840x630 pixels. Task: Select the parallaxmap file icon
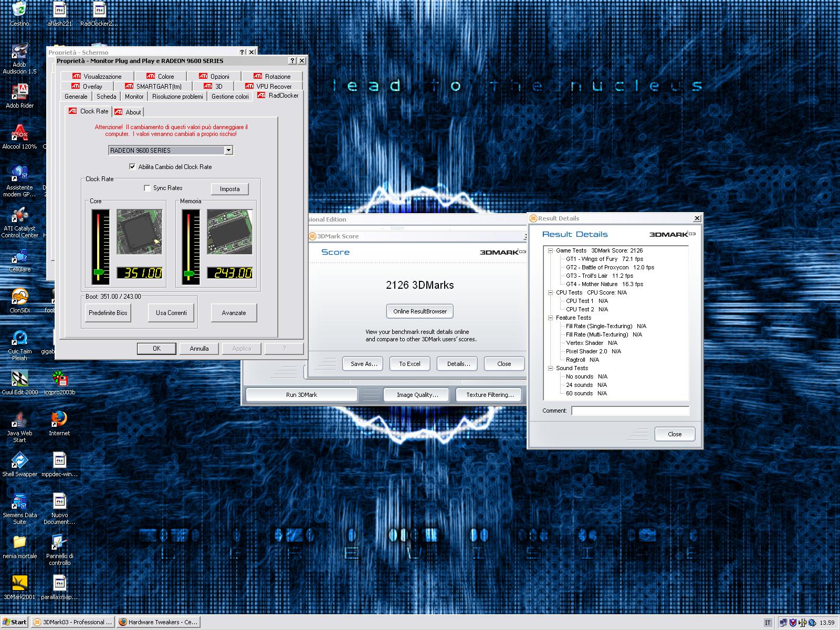(59, 583)
